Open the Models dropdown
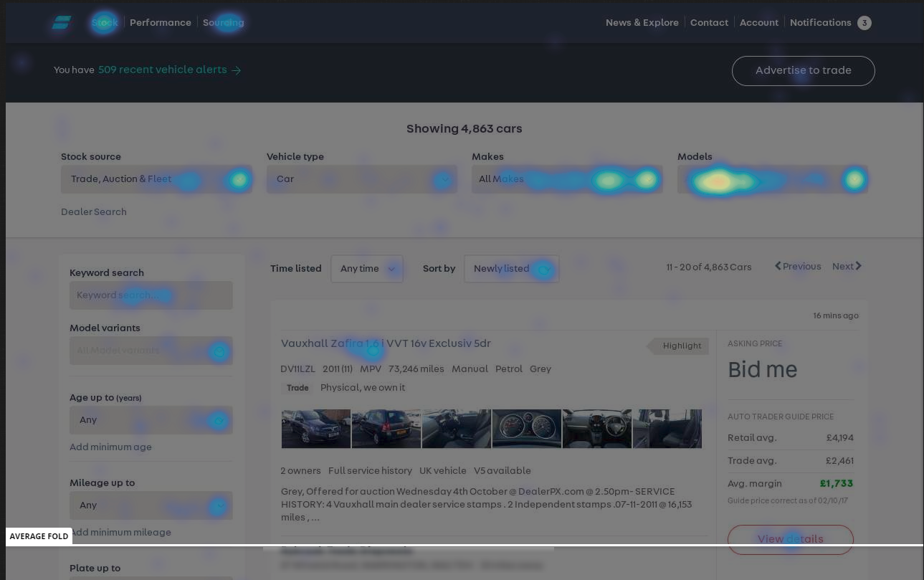This screenshot has width=924, height=580. point(772,179)
